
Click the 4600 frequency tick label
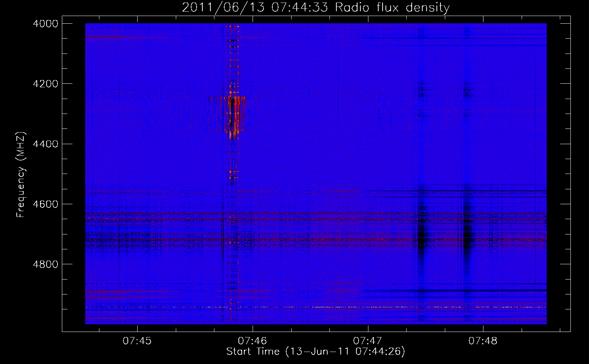46,204
